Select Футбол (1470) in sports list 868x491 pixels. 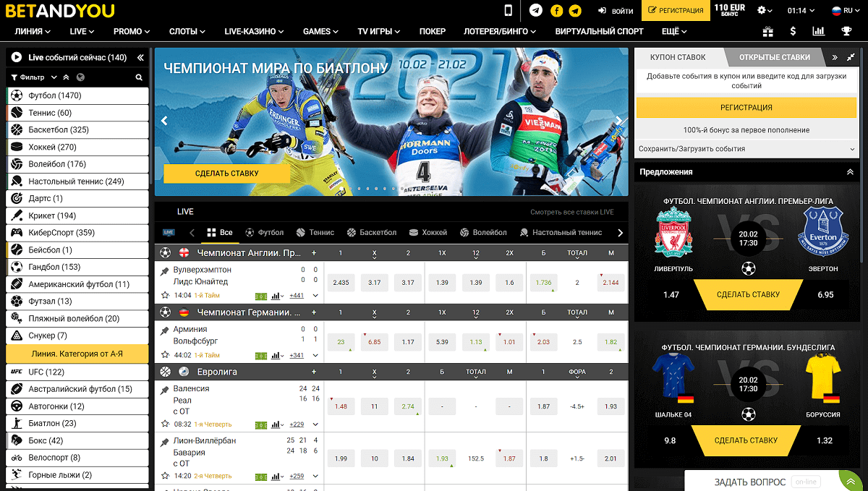(x=77, y=95)
